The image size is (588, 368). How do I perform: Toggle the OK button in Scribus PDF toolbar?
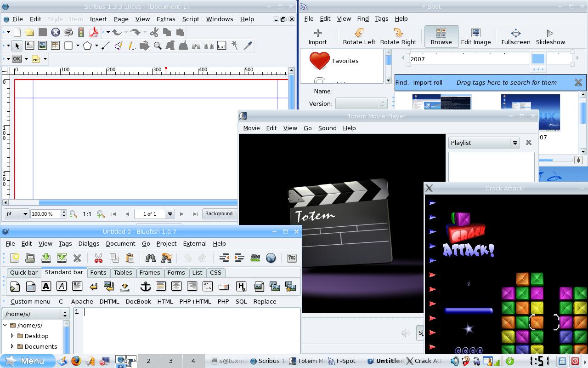pos(17,59)
